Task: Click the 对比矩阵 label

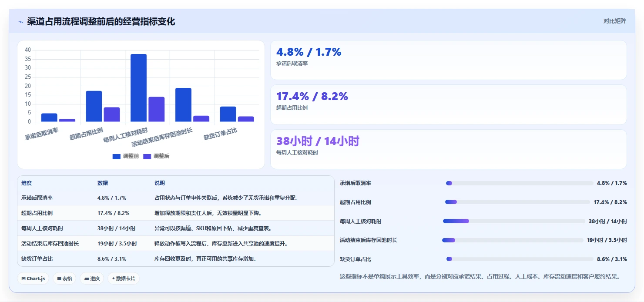Action: tap(614, 21)
